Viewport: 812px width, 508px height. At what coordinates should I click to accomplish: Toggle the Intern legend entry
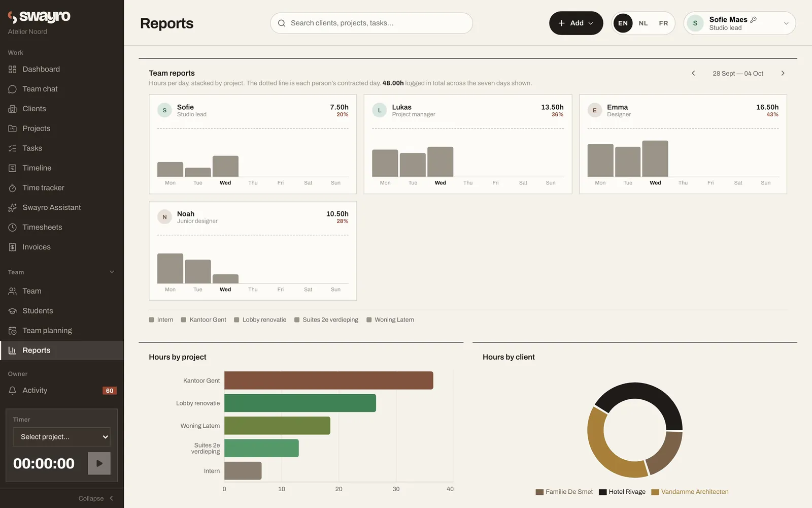point(161,320)
